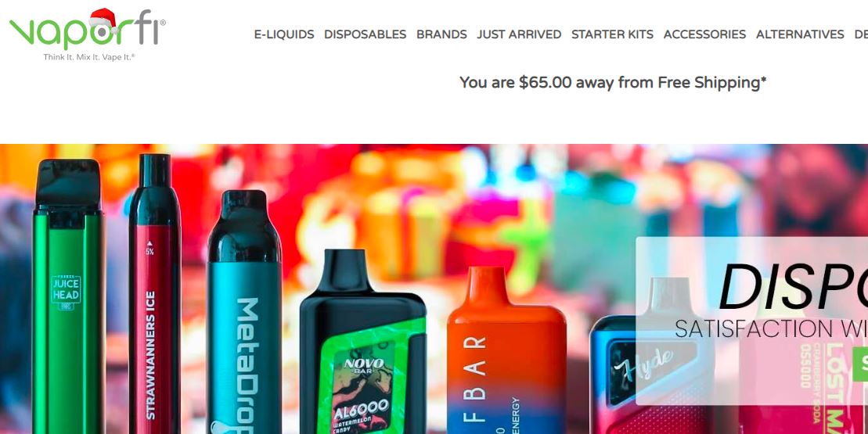This screenshot has width=868, height=434.
Task: Click the Santa hat on logo
Action: click(x=103, y=20)
